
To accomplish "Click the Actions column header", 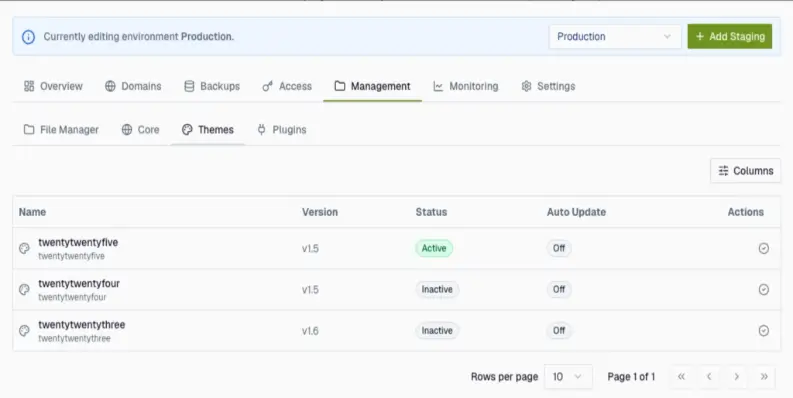I will (x=745, y=212).
